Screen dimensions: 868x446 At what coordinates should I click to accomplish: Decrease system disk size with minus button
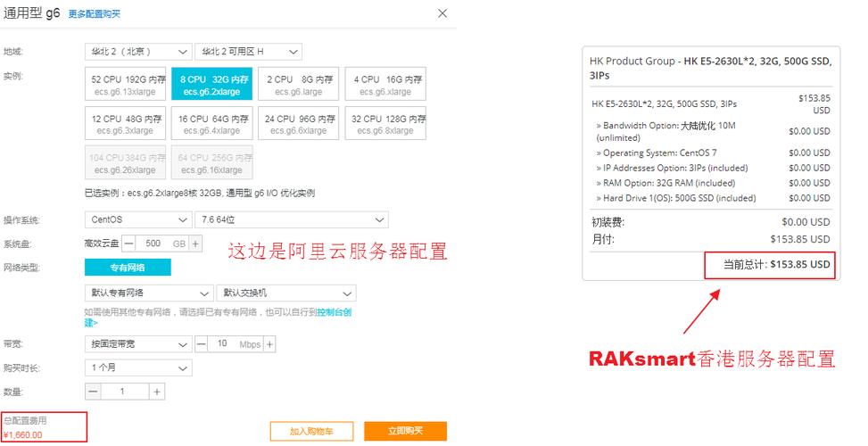coord(128,244)
